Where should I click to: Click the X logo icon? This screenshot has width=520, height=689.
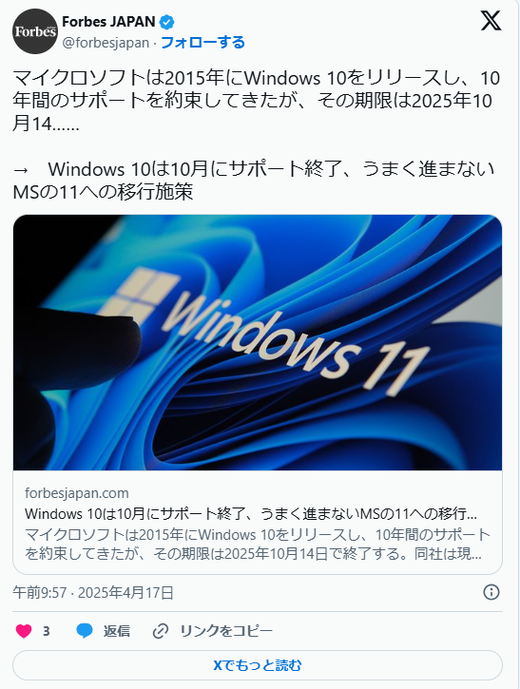click(491, 21)
